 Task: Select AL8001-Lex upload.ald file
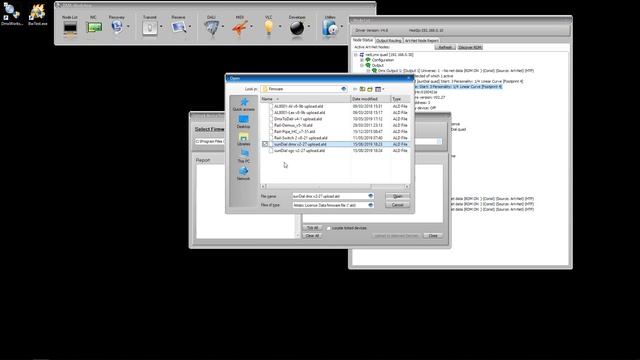tap(300, 113)
